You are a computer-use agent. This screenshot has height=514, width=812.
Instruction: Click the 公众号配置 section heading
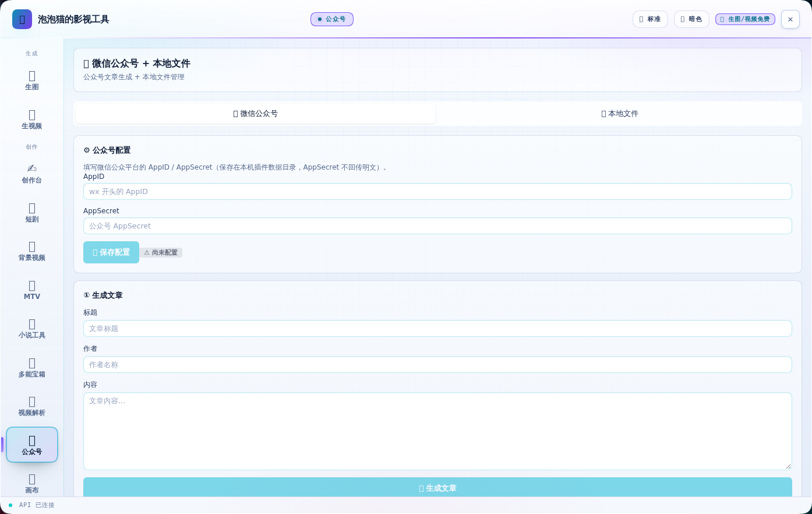click(x=107, y=150)
